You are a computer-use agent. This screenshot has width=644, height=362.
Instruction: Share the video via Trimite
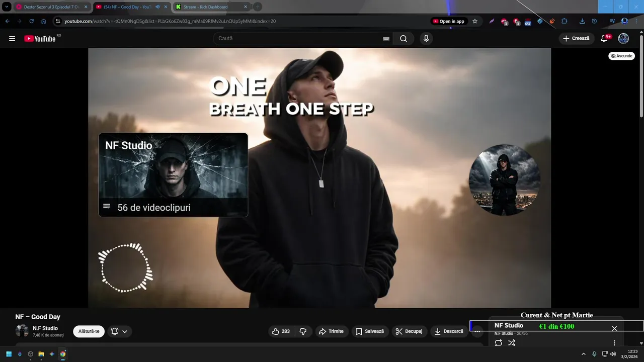click(x=332, y=331)
